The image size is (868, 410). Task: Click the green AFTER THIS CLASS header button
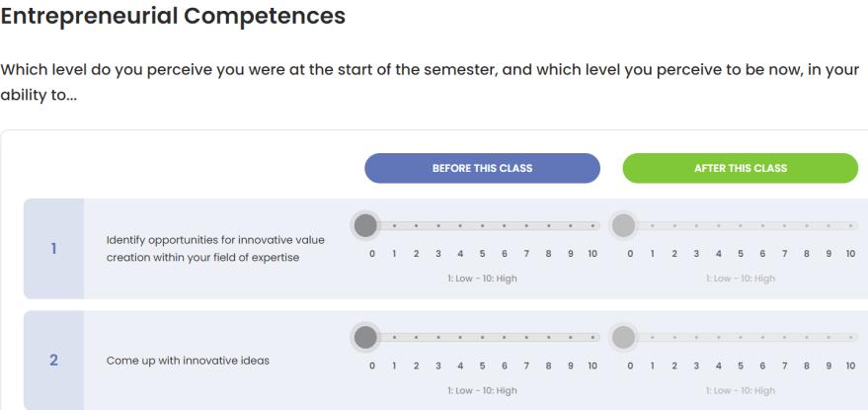coord(740,168)
